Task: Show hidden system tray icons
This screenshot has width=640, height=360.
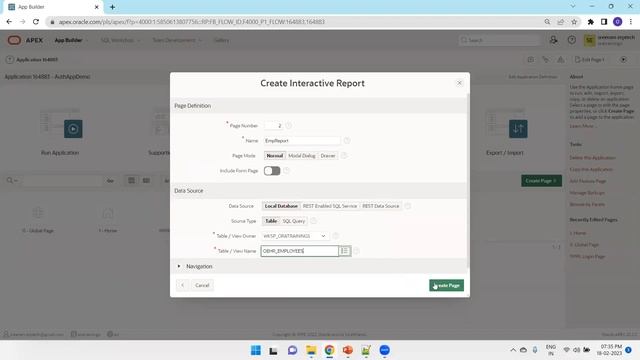Action: [513, 350]
